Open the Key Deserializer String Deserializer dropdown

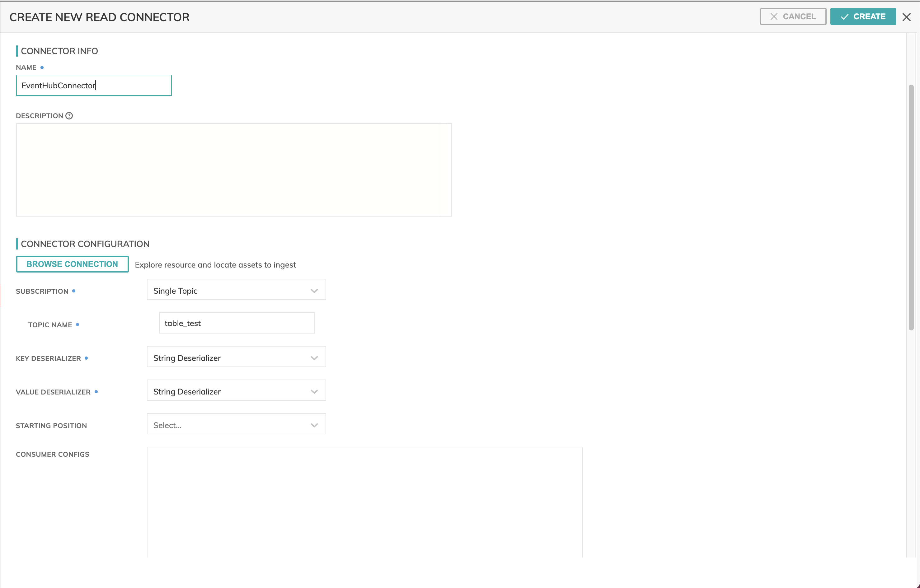click(x=229, y=358)
